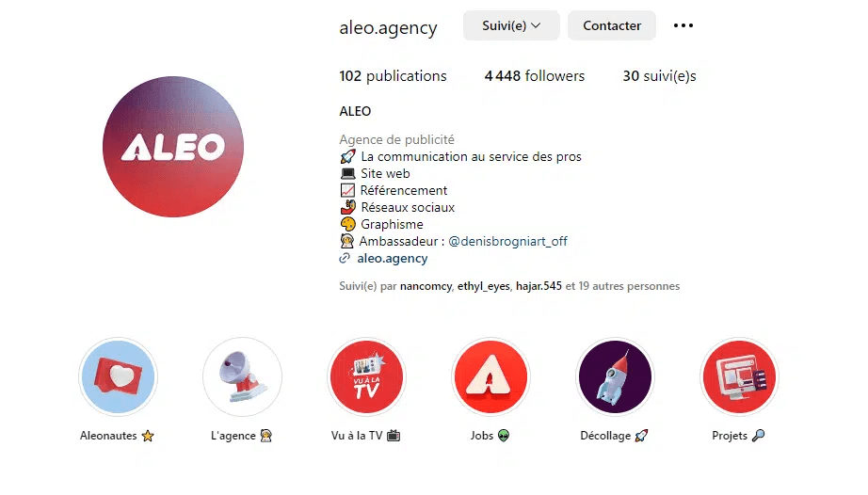868x495 pixels.
Task: Visit the @denisbrogniart_off profile link
Action: pyautogui.click(x=507, y=241)
